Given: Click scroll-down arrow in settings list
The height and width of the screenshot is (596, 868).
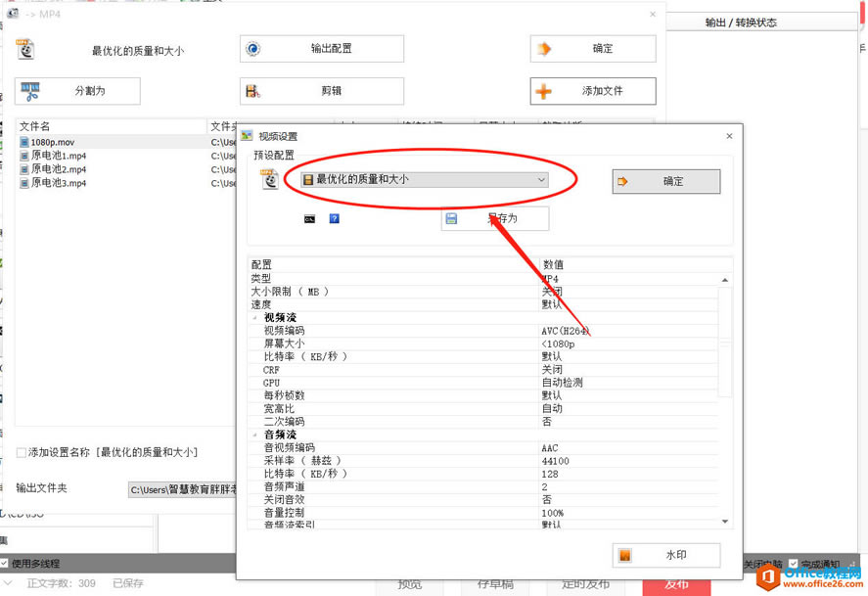Looking at the screenshot, I should pyautogui.click(x=725, y=522).
